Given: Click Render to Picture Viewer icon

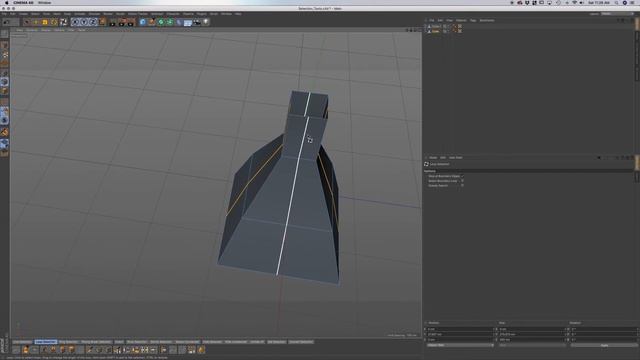Looking at the screenshot, I should [122, 22].
